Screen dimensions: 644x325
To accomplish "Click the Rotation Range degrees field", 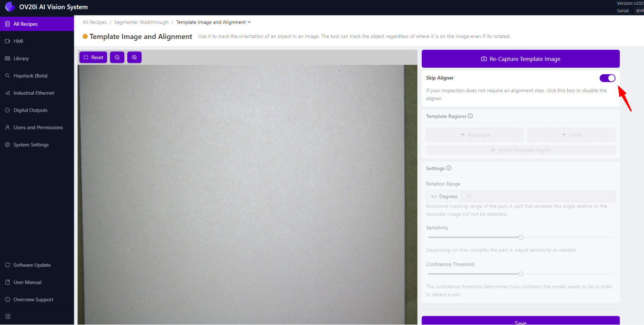I will point(538,197).
